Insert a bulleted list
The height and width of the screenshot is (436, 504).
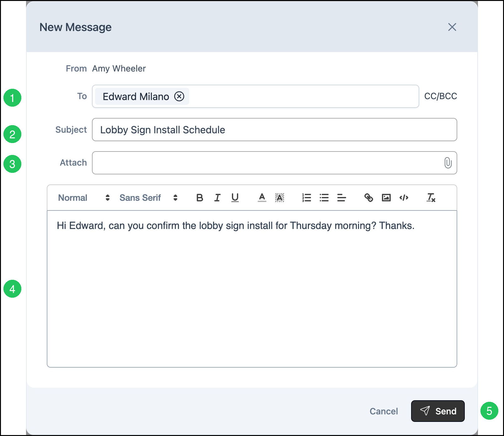coord(324,198)
